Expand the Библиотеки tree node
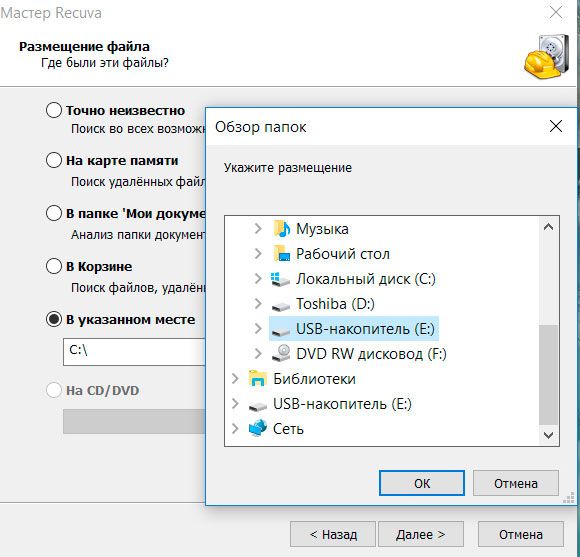 point(235,378)
